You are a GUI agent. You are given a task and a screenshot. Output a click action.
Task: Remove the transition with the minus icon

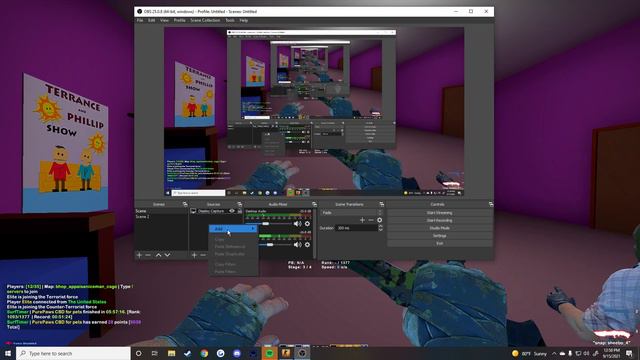(x=371, y=220)
